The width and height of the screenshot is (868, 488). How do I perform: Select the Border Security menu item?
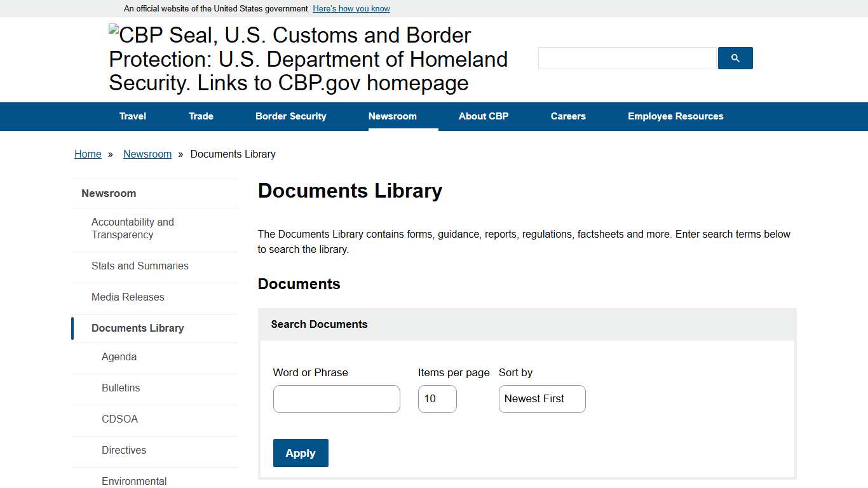[x=290, y=116]
